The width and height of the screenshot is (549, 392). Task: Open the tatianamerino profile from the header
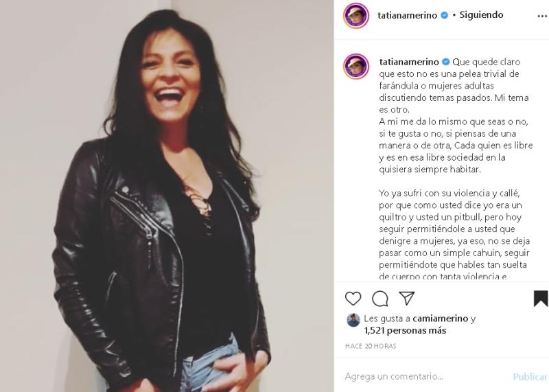(x=407, y=15)
